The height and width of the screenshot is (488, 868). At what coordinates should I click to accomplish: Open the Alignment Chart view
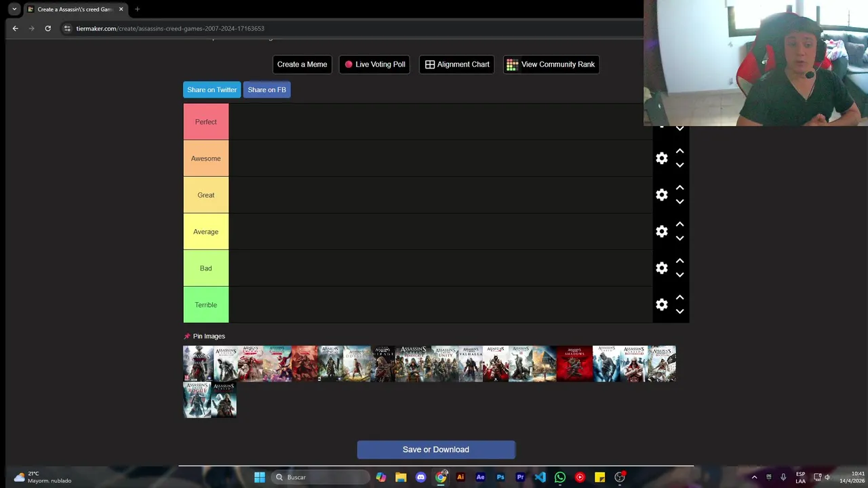coord(457,64)
